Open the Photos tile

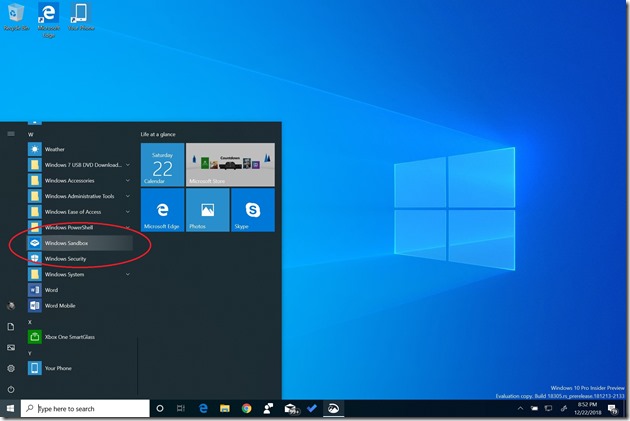click(x=207, y=210)
